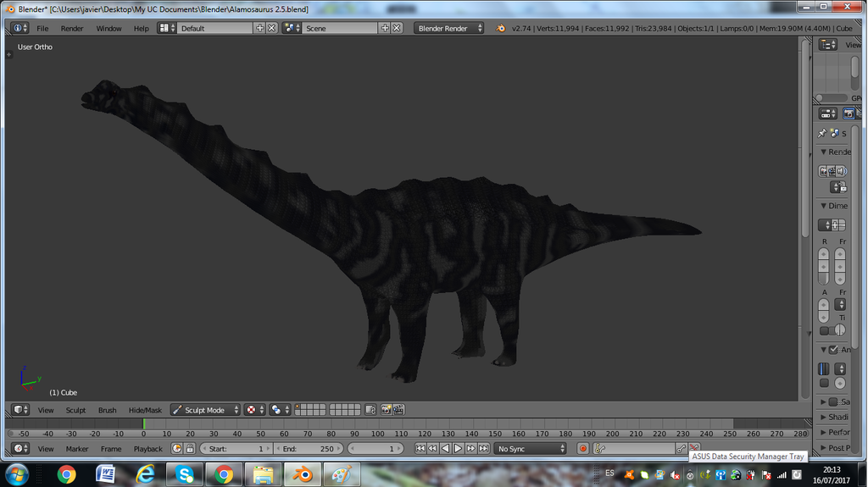The height and width of the screenshot is (487, 868).
Task: Open the Render menu in top bar
Action: tap(72, 28)
